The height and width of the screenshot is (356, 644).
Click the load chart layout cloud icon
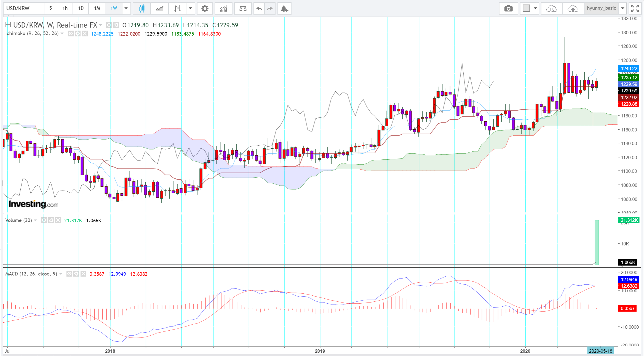(x=551, y=9)
